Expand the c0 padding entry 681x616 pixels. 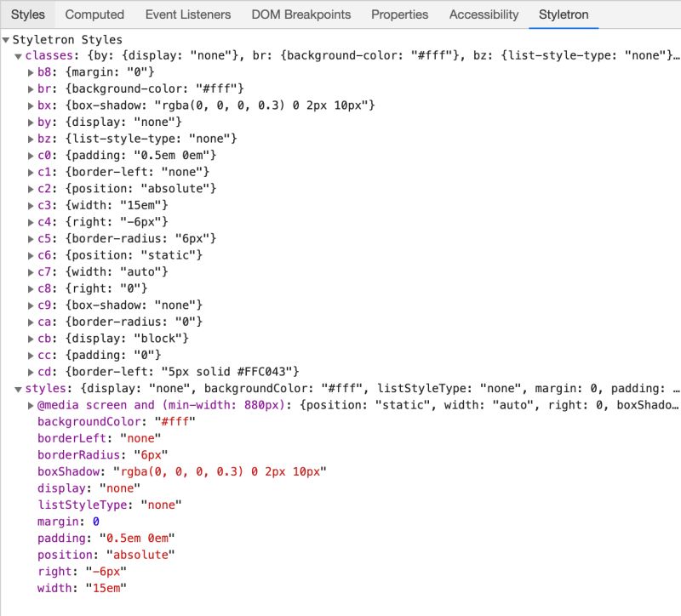[31, 156]
